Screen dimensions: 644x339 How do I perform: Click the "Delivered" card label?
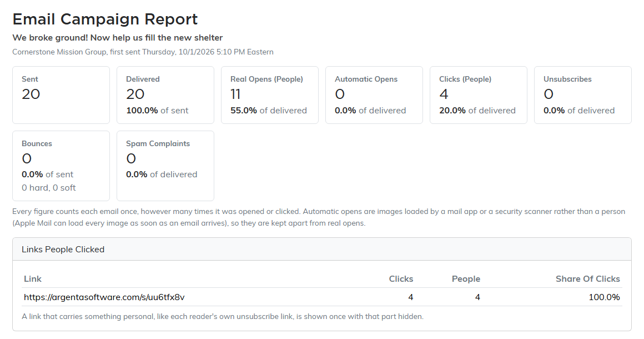pyautogui.click(x=143, y=79)
